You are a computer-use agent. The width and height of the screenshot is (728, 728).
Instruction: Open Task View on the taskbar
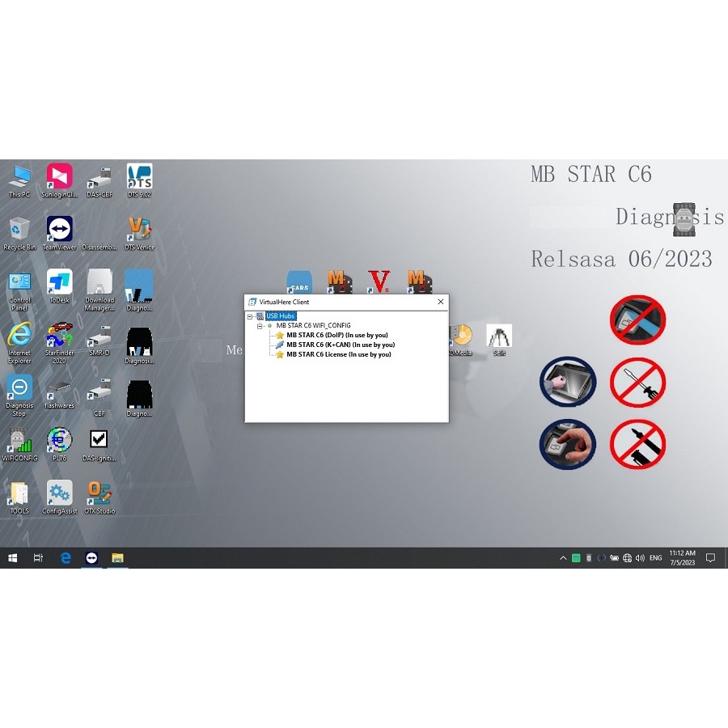[x=38, y=557]
